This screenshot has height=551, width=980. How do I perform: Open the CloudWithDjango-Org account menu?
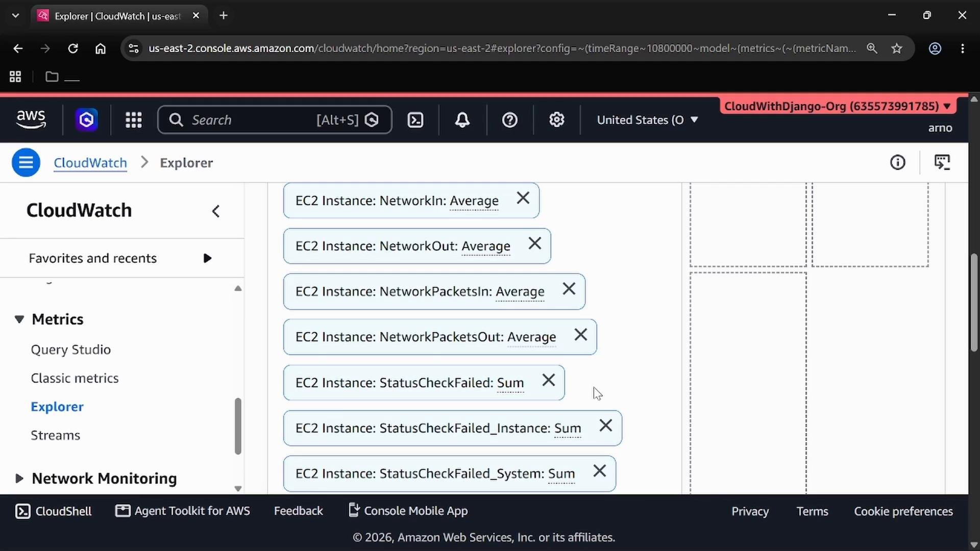click(838, 106)
